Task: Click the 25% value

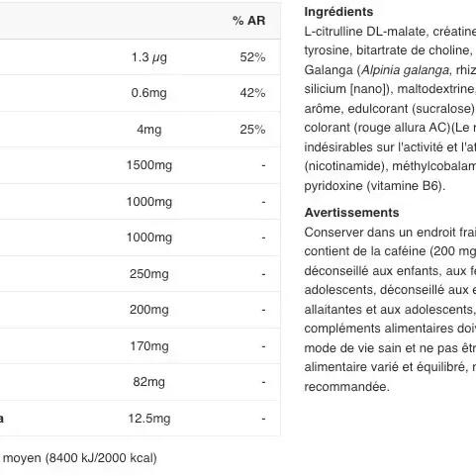Action: point(252,129)
